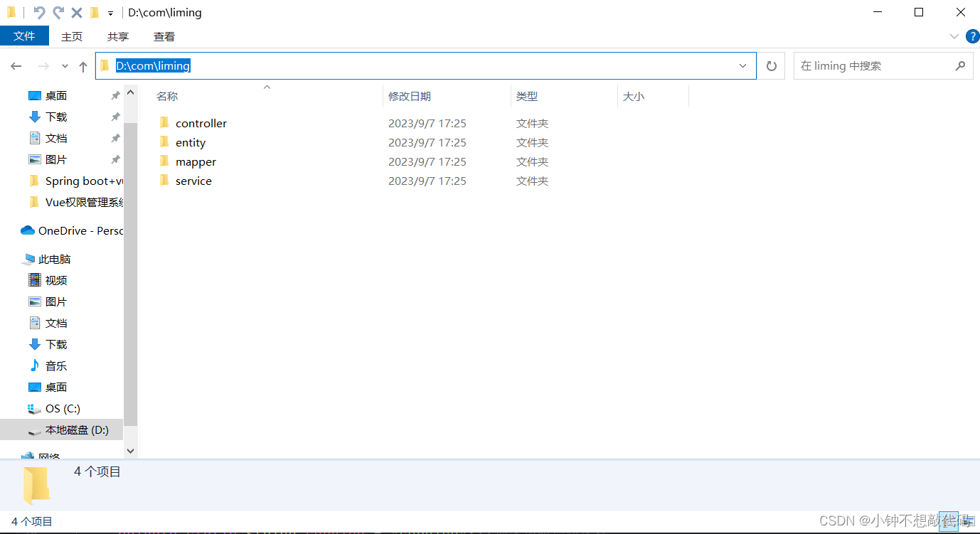Click the 2023/9/7 17:25 date of controller

click(x=427, y=123)
